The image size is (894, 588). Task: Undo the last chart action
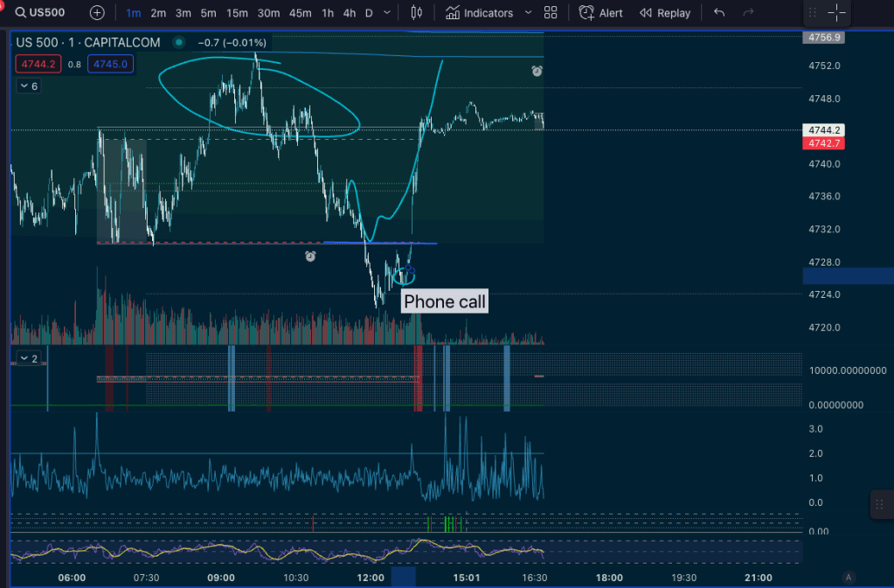(x=719, y=13)
